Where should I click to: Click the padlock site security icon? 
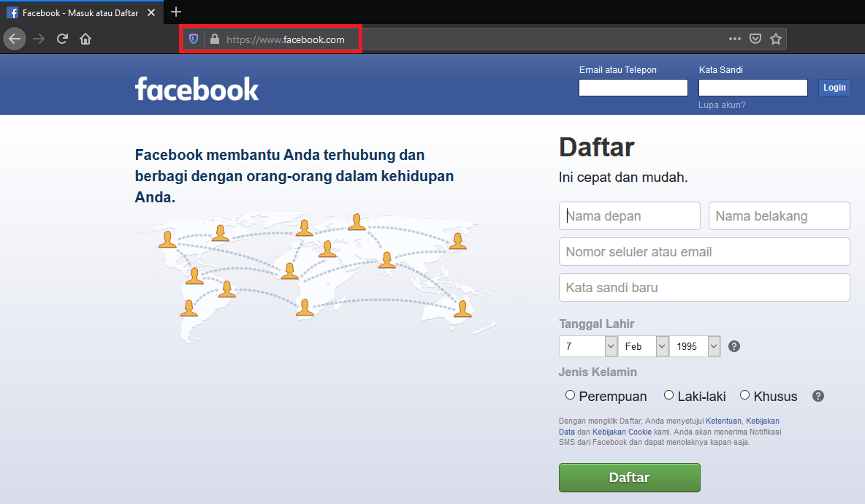[x=215, y=39]
